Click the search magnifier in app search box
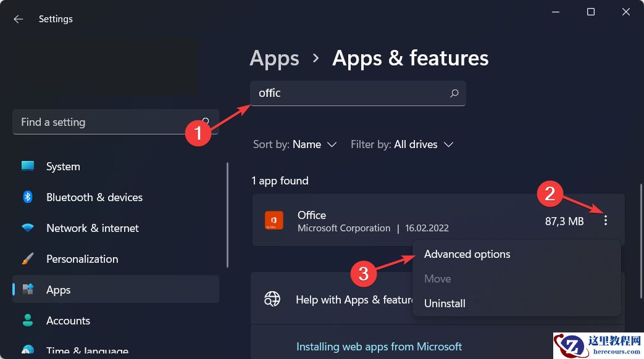Image resolution: width=644 pixels, height=359 pixels. [454, 93]
